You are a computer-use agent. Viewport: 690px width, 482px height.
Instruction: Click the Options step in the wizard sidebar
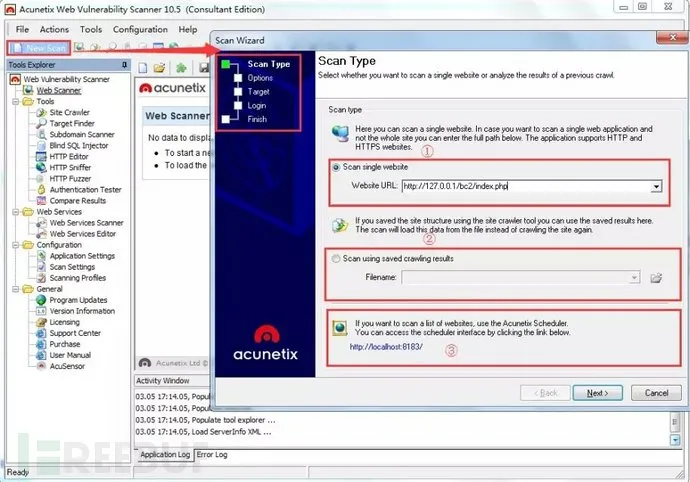260,78
